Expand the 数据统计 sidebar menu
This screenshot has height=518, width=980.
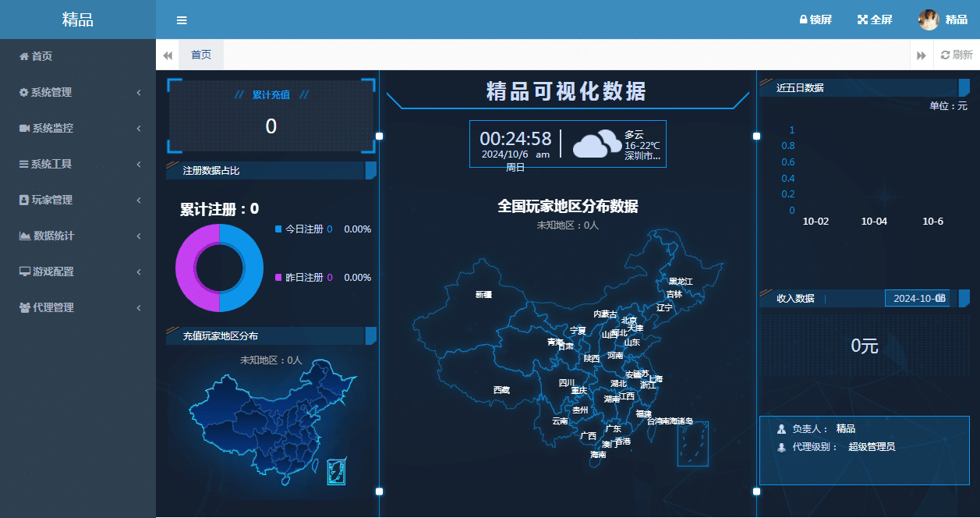(x=78, y=236)
